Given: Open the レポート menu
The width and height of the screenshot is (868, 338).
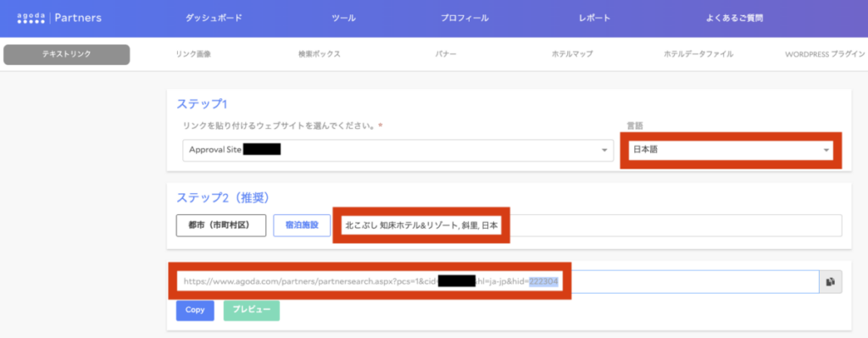Looking at the screenshot, I should click(594, 19).
